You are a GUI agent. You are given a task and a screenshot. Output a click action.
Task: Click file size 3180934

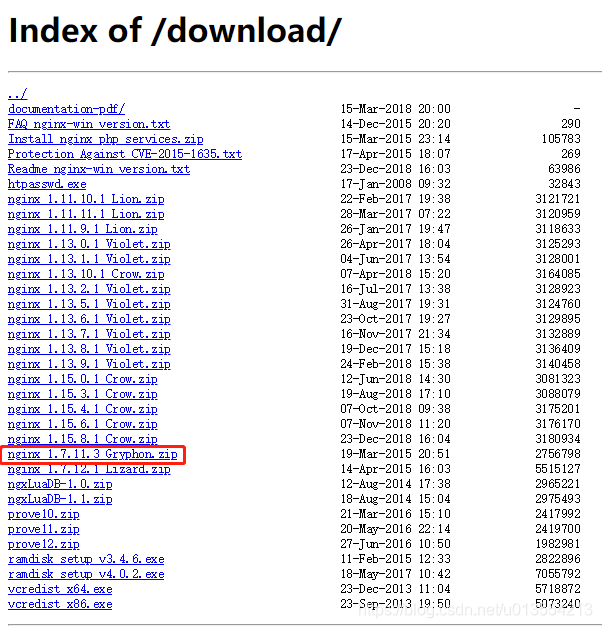click(x=558, y=439)
